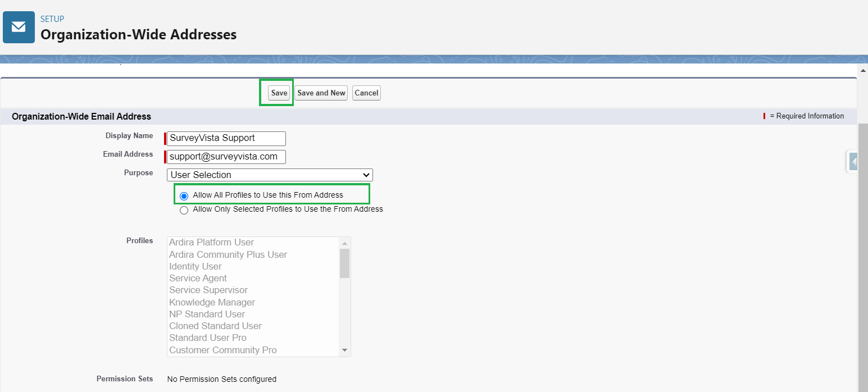The height and width of the screenshot is (392, 868).
Task: Choose Allow Only Selected Profiles option
Action: point(184,210)
